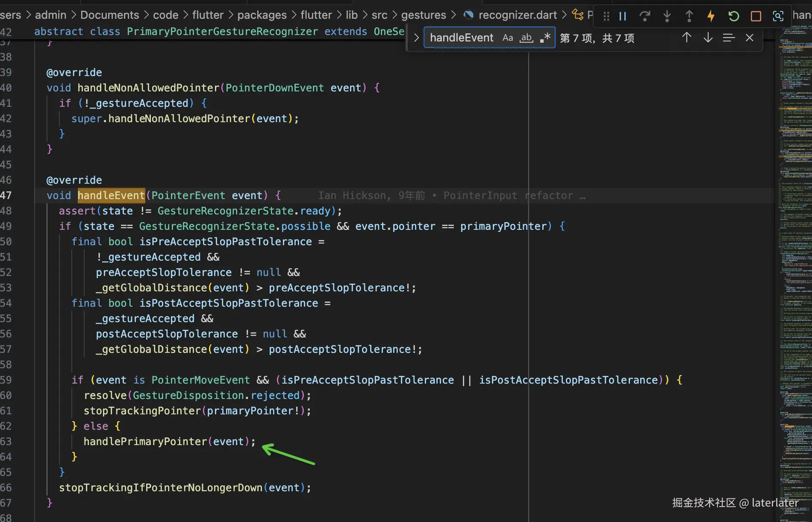Open the Documents breadcrumb
812x522 pixels.
[110, 15]
